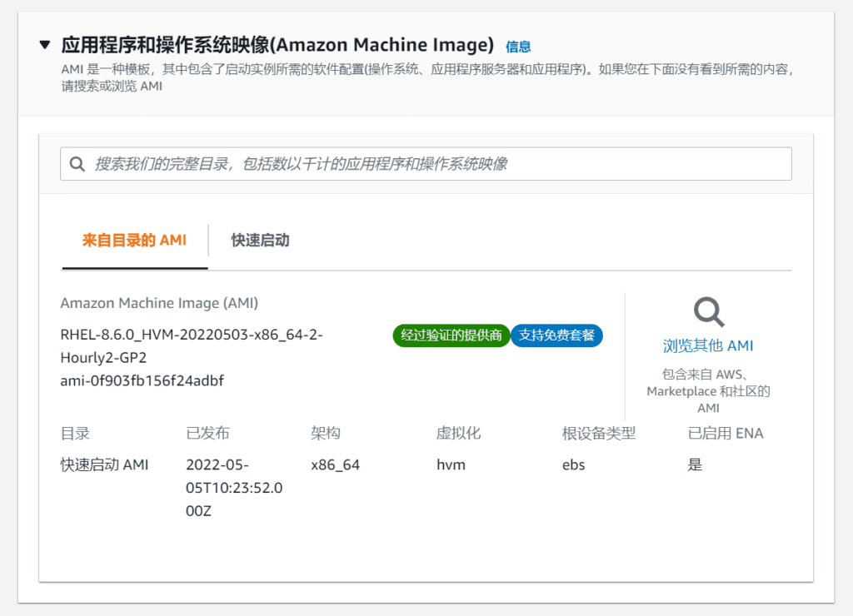
Task: Click the ebs root device type value
Action: [573, 464]
